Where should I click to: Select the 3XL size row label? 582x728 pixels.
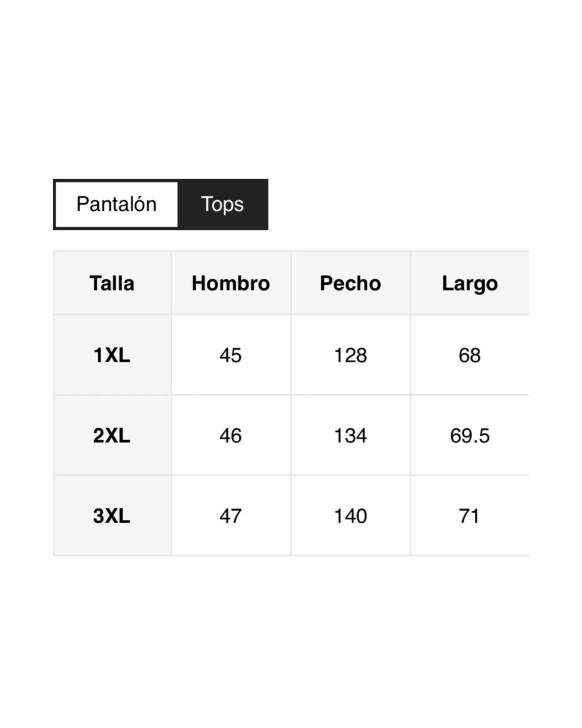(x=112, y=516)
